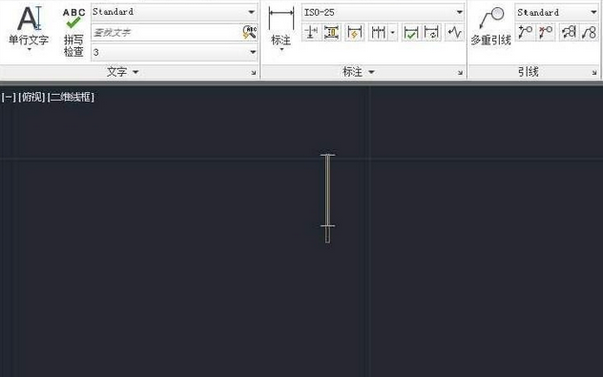Select the 多重引线 multileader tool
Screen dimensions: 603x377
click(x=491, y=26)
